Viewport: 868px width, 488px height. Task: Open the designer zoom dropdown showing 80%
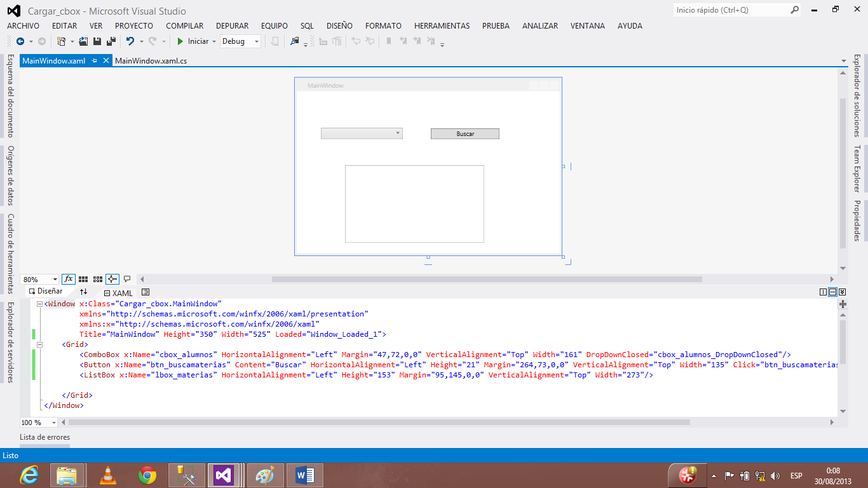coord(55,279)
